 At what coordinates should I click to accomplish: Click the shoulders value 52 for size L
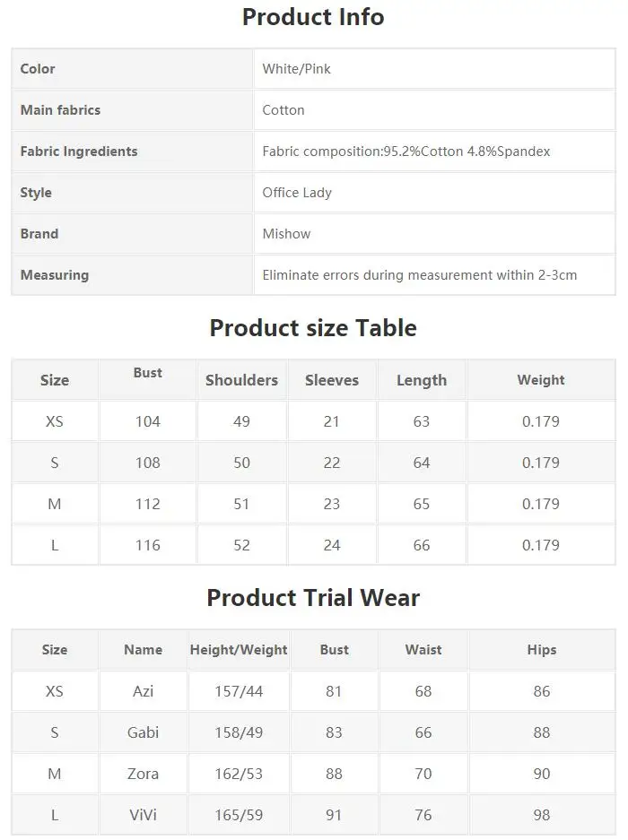point(241,545)
